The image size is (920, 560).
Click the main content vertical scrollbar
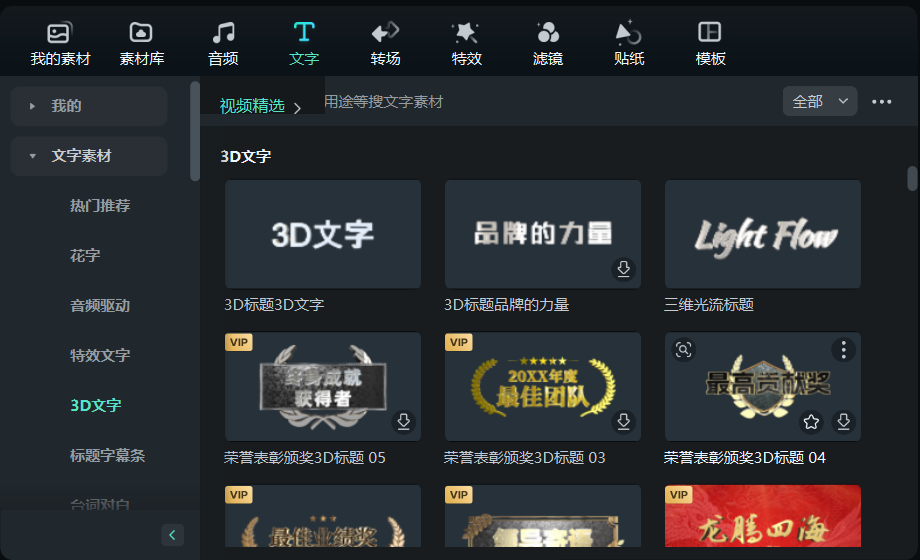(912, 178)
